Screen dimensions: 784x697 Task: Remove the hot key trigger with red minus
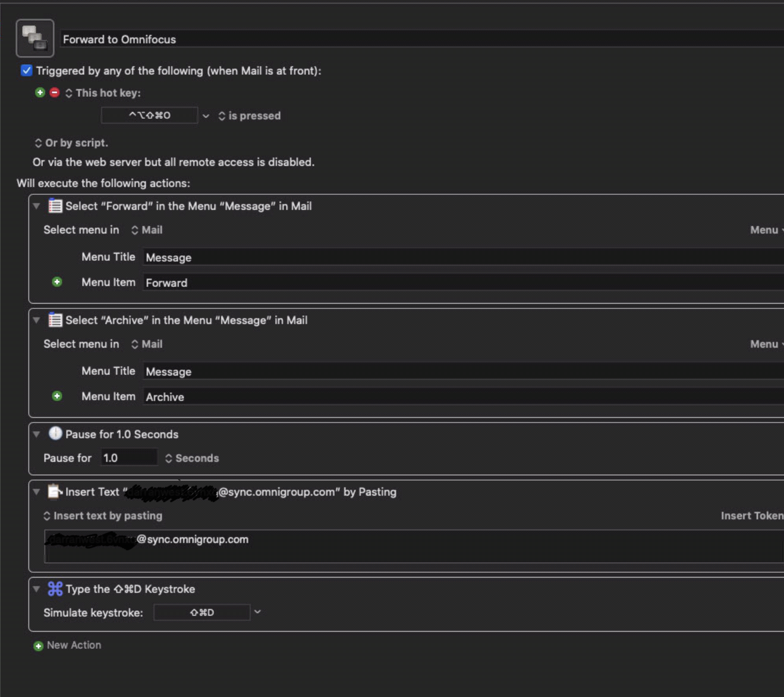tap(55, 93)
